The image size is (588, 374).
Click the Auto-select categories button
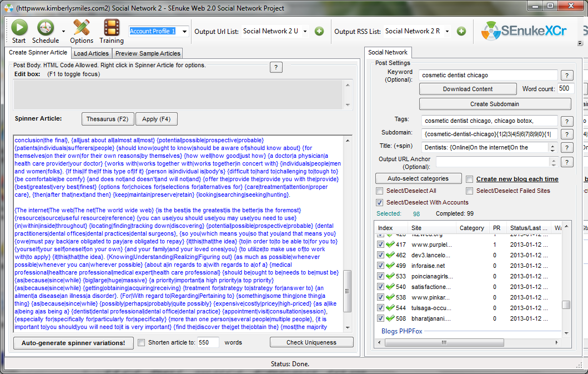(x=418, y=179)
